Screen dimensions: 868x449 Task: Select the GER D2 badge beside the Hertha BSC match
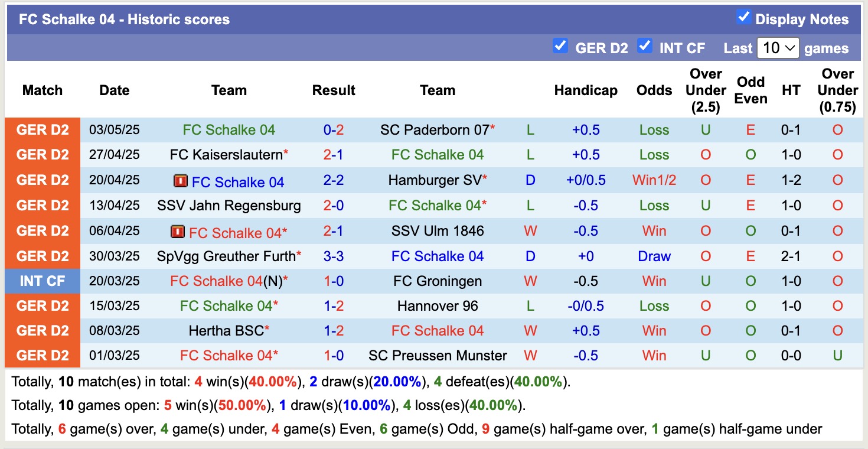coord(42,330)
